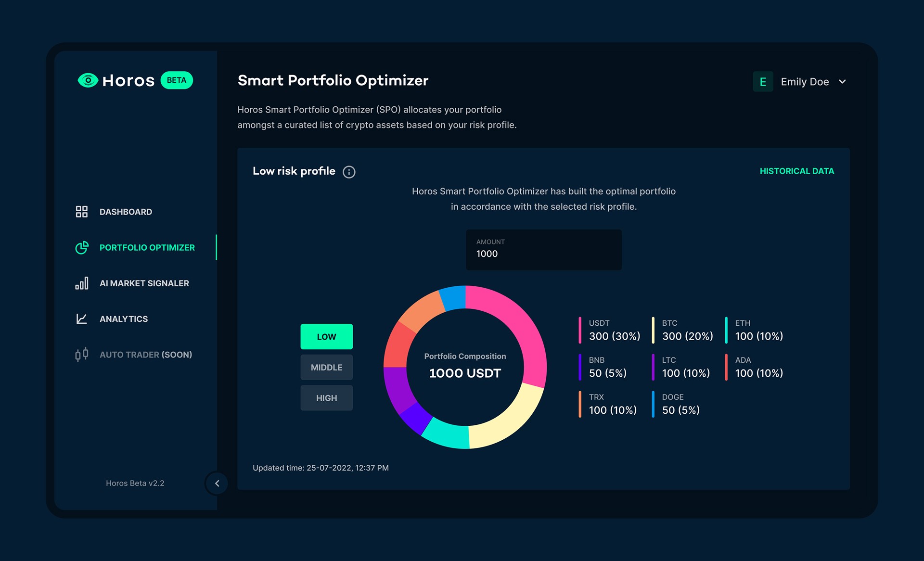The height and width of the screenshot is (561, 924).
Task: Click the info icon beside Low risk profile
Action: tap(349, 172)
